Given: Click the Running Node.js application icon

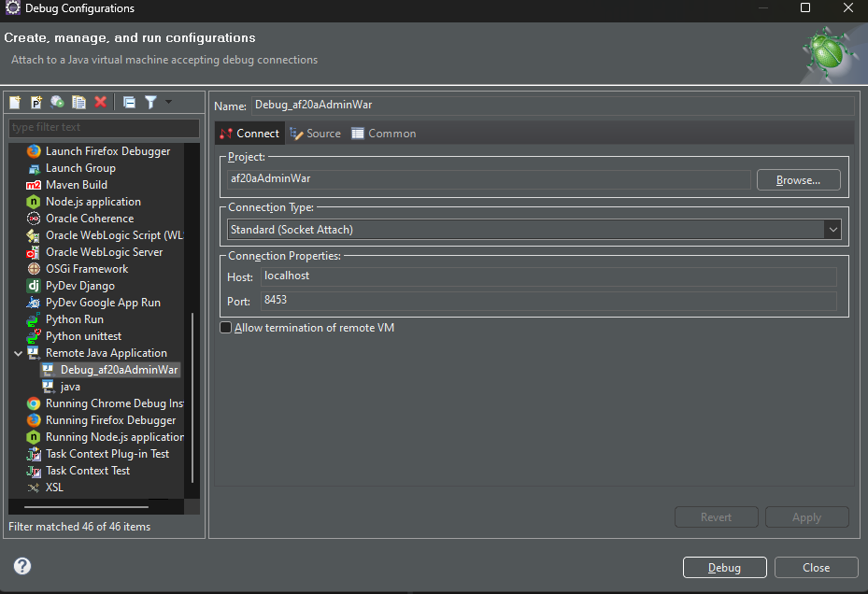Looking at the screenshot, I should [34, 437].
